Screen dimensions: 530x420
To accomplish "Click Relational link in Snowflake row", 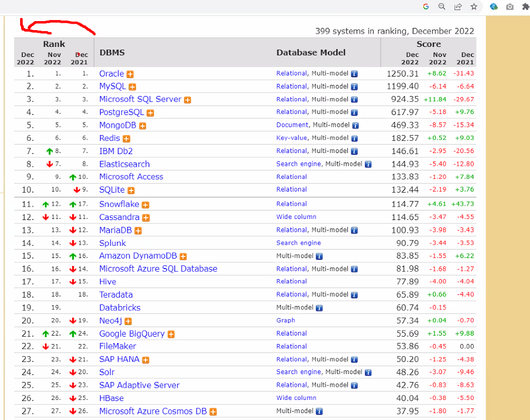I will point(292,204).
